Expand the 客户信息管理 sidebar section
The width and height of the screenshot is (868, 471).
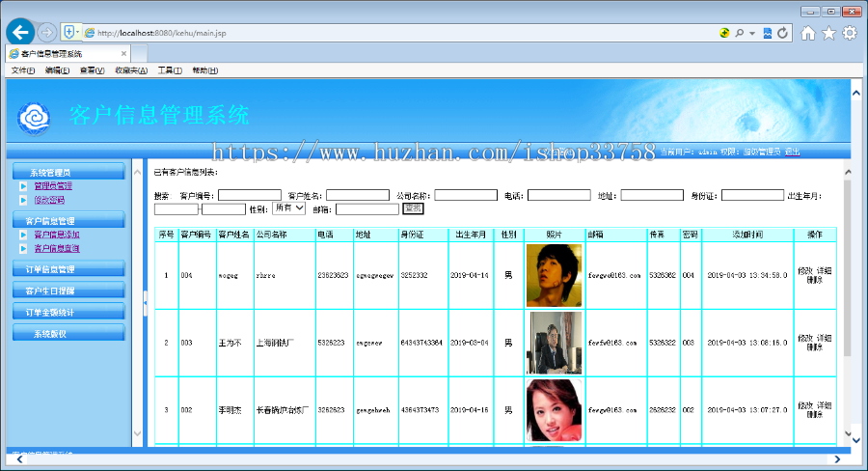coord(68,220)
